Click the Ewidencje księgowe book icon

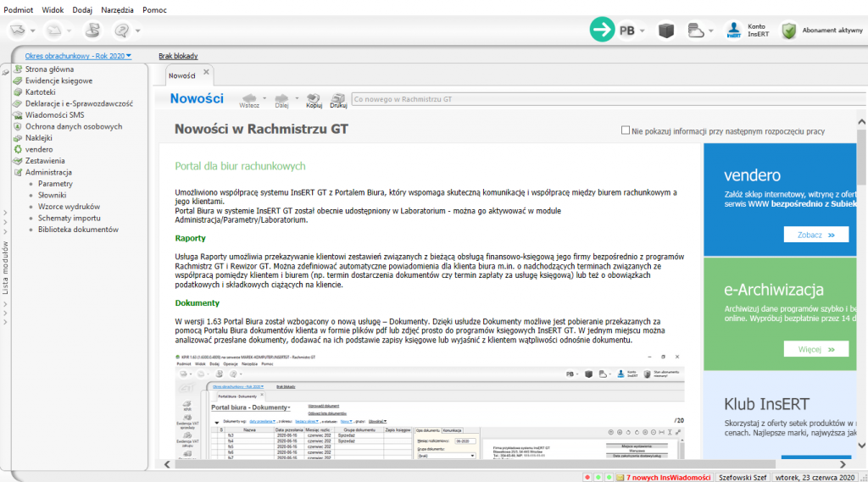[18, 80]
